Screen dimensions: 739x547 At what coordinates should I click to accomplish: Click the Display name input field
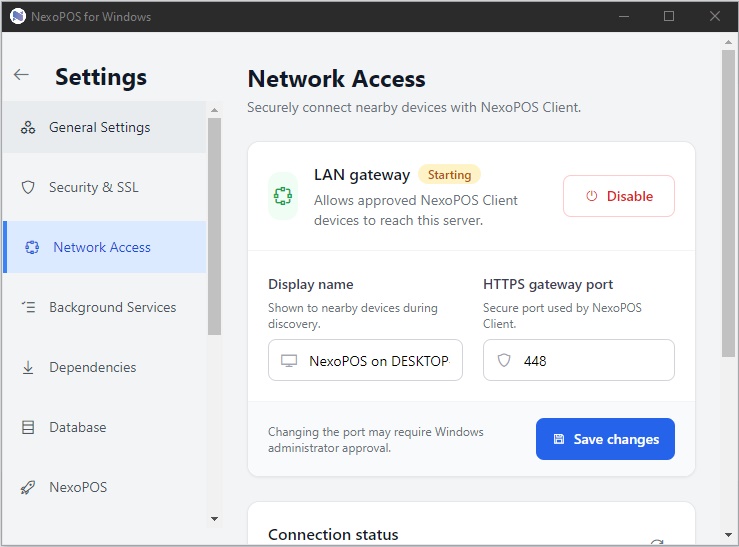(x=365, y=360)
